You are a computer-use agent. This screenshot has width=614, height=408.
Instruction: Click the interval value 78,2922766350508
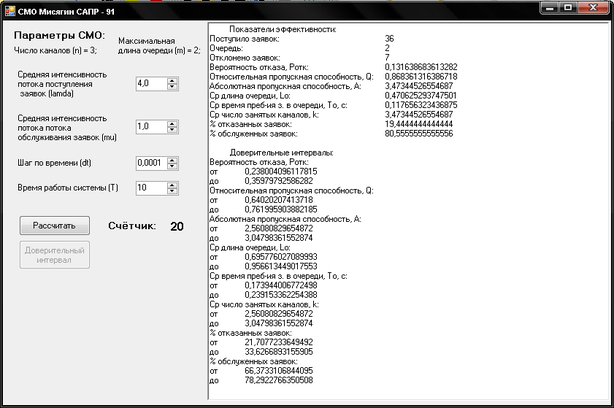tap(279, 380)
